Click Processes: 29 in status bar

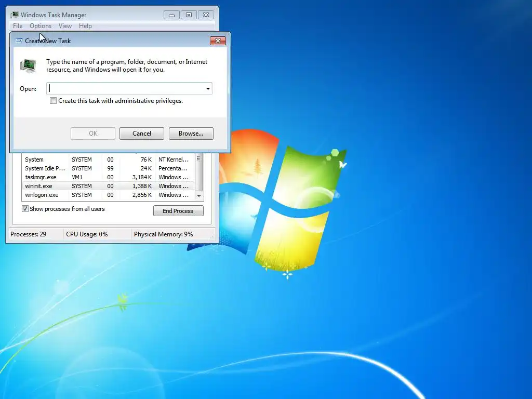[x=28, y=234]
